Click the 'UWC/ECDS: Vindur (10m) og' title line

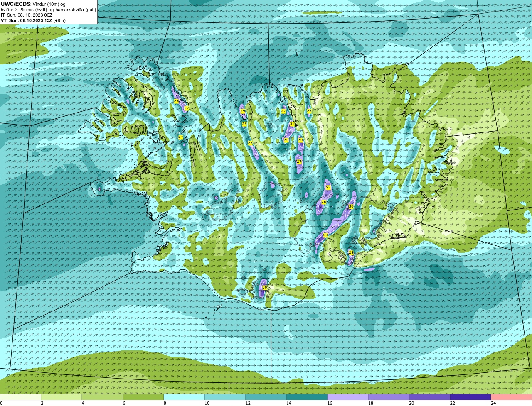click(33, 4)
